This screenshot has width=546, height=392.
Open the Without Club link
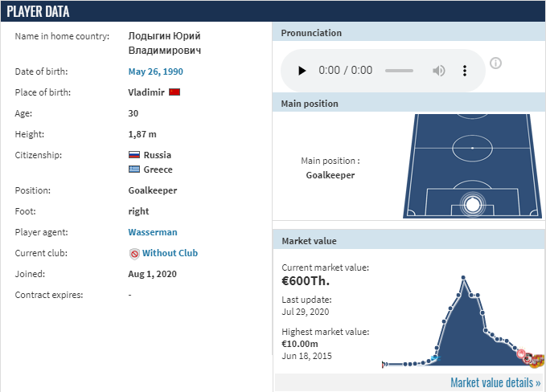[x=170, y=253]
